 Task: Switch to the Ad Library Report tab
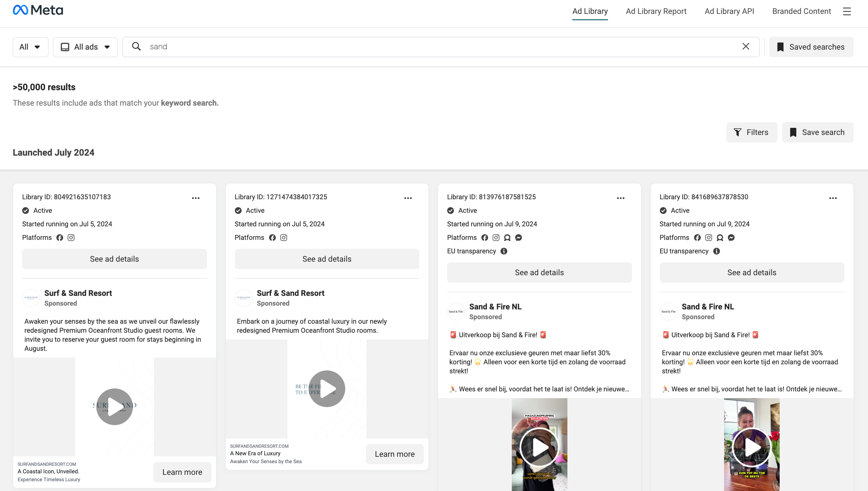[656, 11]
